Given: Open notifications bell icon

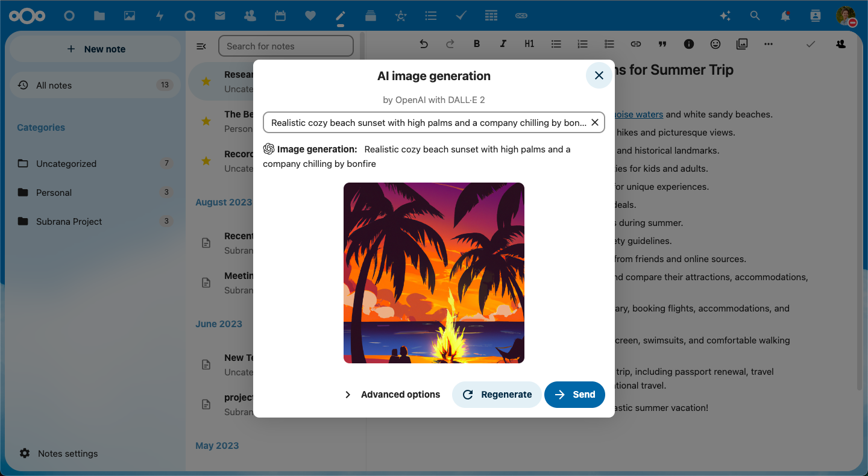Looking at the screenshot, I should click(x=785, y=16).
